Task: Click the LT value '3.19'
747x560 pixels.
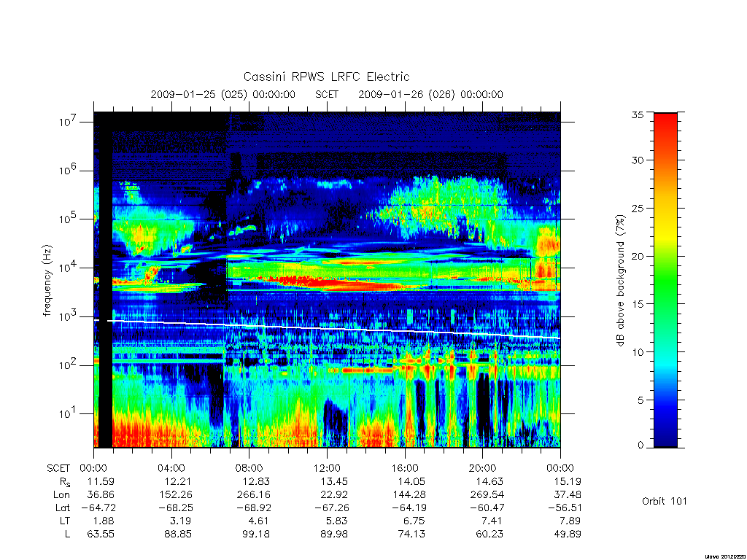Action: pyautogui.click(x=182, y=521)
